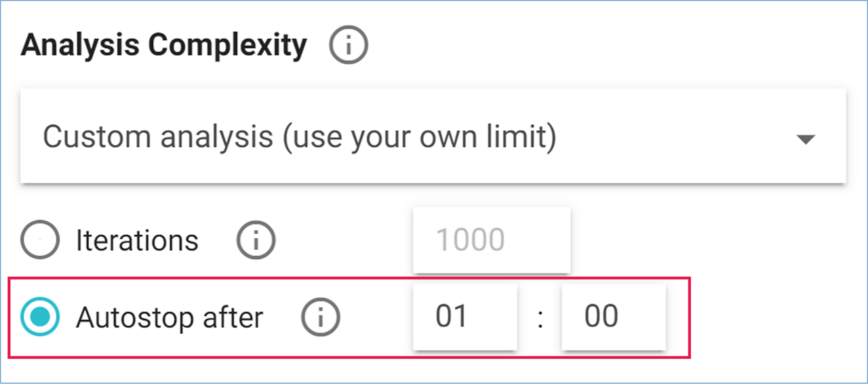Click the Autostop after label text
The height and width of the screenshot is (384, 868).
(170, 317)
